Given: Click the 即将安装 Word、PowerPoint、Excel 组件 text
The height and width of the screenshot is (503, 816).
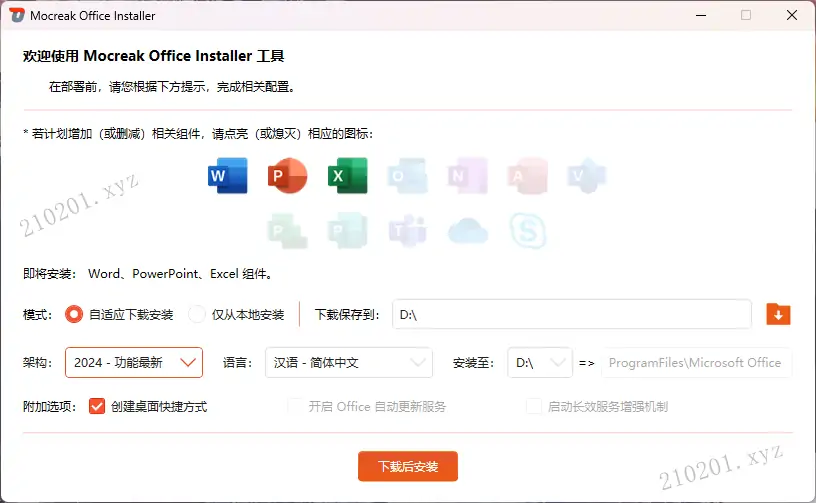Looking at the screenshot, I should [x=148, y=274].
